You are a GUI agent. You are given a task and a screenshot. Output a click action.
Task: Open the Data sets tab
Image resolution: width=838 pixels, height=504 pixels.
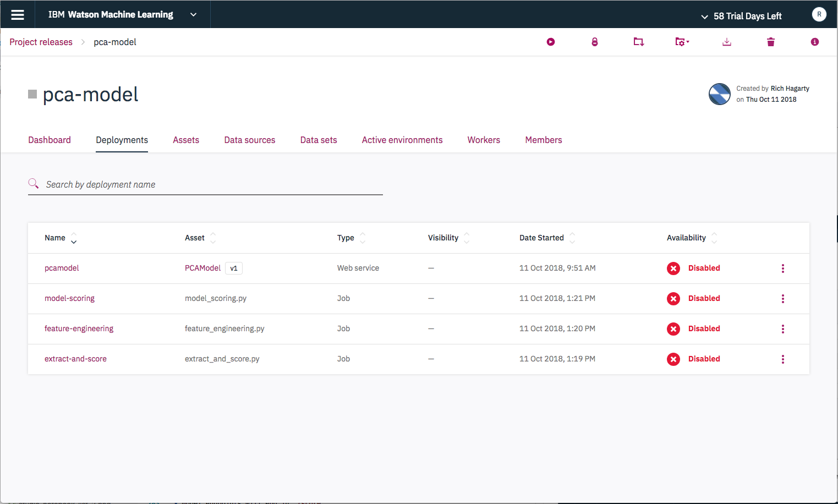319,140
